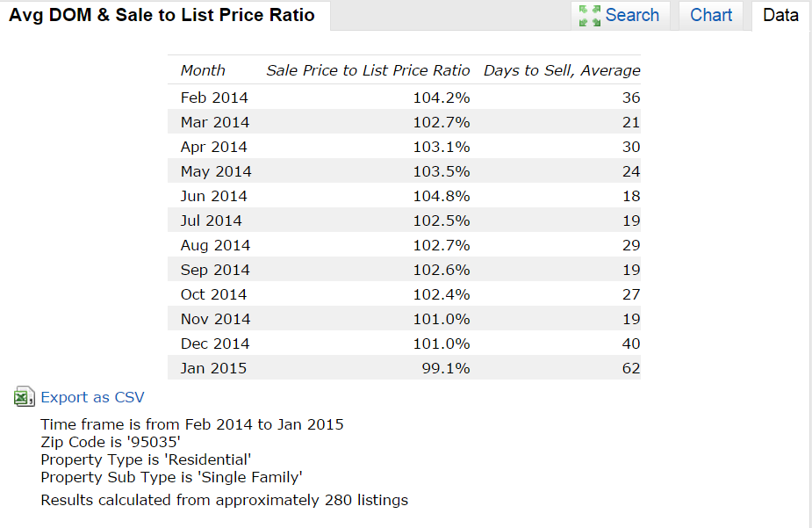Select the Data tab

[780, 16]
